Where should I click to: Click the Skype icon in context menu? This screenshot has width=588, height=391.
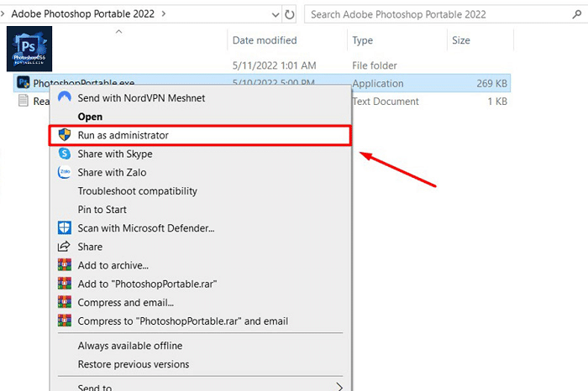click(65, 154)
